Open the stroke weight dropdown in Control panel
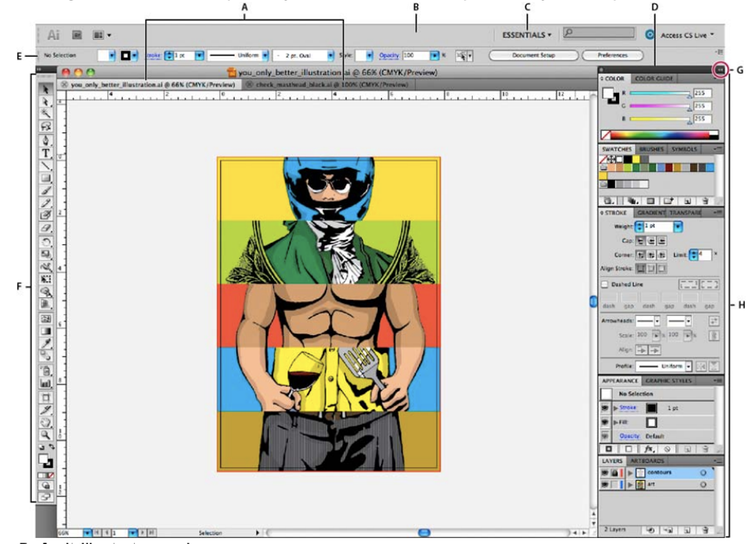Image resolution: width=750 pixels, height=544 pixels. pos(199,56)
